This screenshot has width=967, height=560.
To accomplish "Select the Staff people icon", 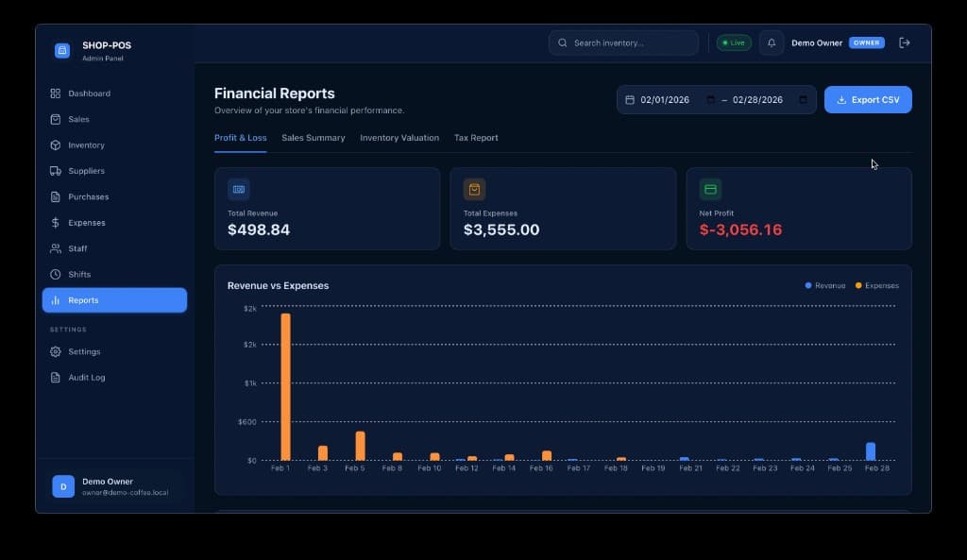I will [56, 248].
